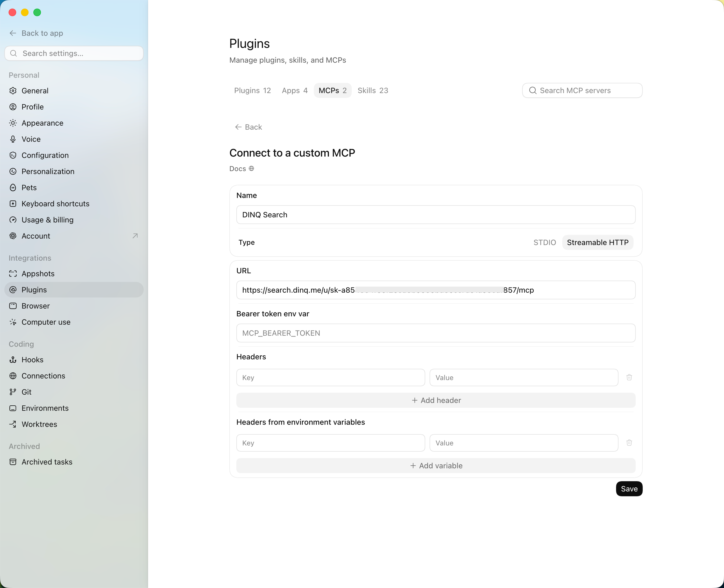Switch to the Apps 4 tab
The image size is (724, 588).
pos(294,90)
